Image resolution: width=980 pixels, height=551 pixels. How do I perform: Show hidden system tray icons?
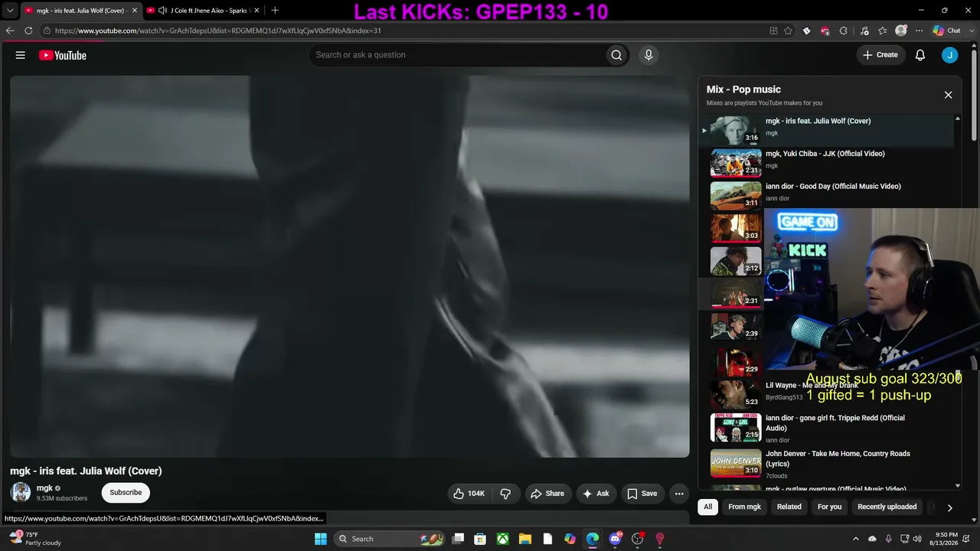(x=856, y=539)
